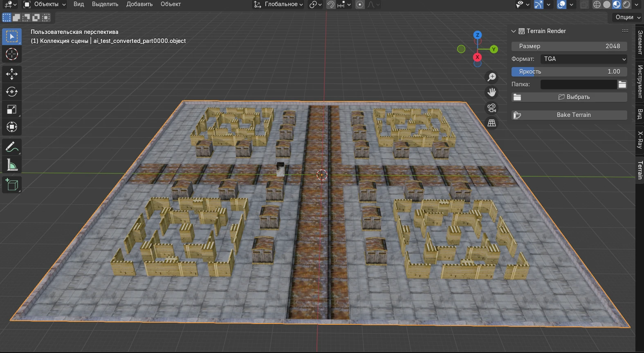Activate the Scale tool
This screenshot has width=644, height=353.
point(11,109)
